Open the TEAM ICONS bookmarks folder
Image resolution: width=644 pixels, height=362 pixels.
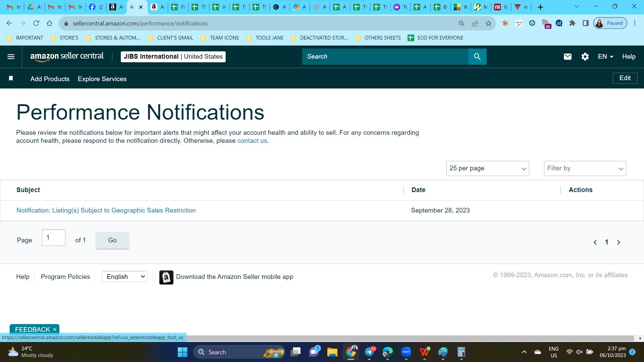(220, 38)
